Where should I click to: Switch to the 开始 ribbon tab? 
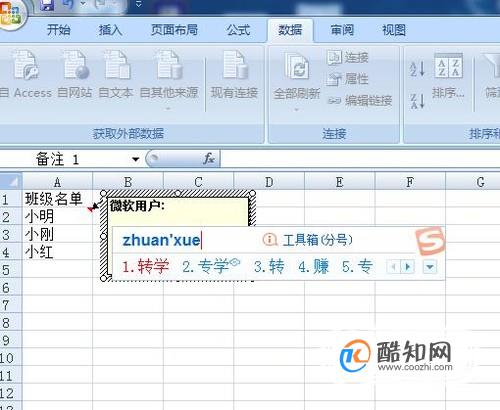(58, 30)
